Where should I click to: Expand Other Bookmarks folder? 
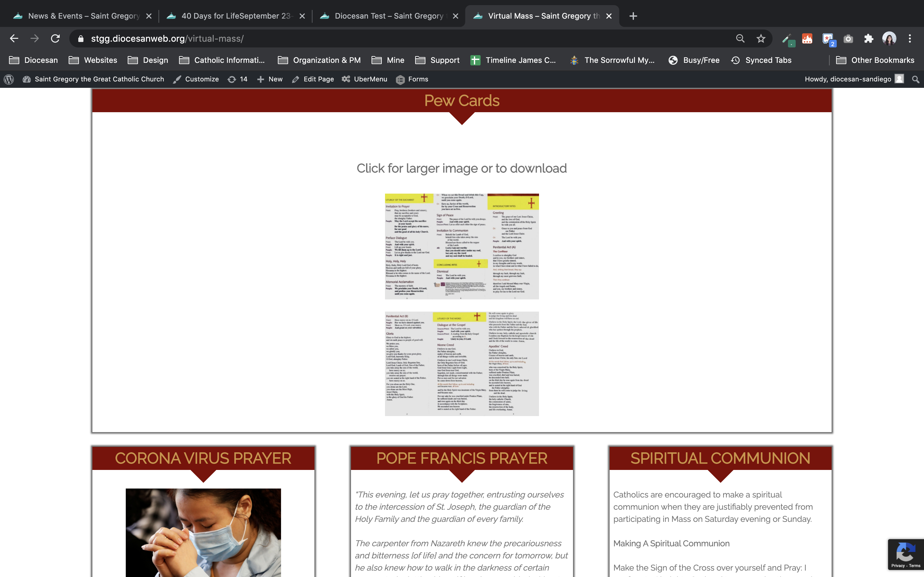[x=875, y=60]
